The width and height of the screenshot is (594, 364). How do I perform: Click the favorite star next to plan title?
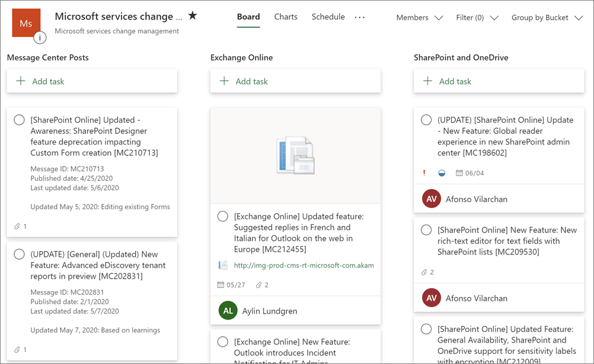pyautogui.click(x=193, y=16)
